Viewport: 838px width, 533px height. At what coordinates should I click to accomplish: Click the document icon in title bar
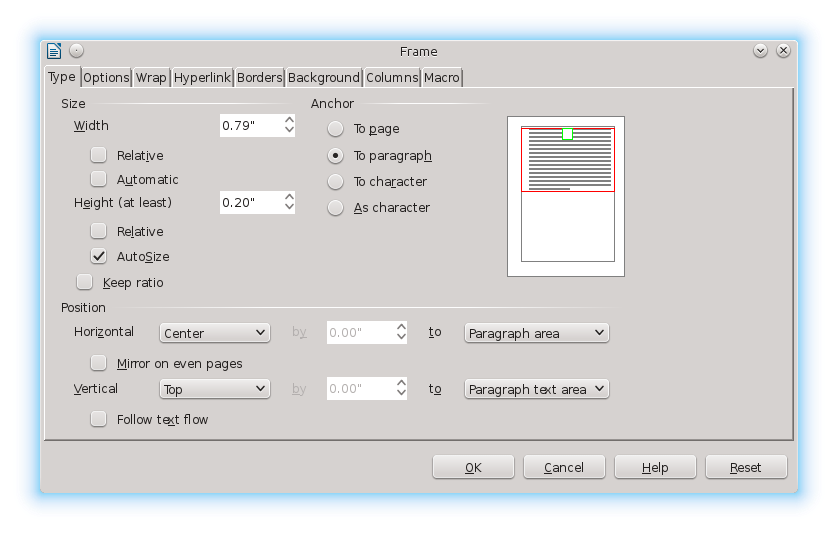pyautogui.click(x=54, y=51)
